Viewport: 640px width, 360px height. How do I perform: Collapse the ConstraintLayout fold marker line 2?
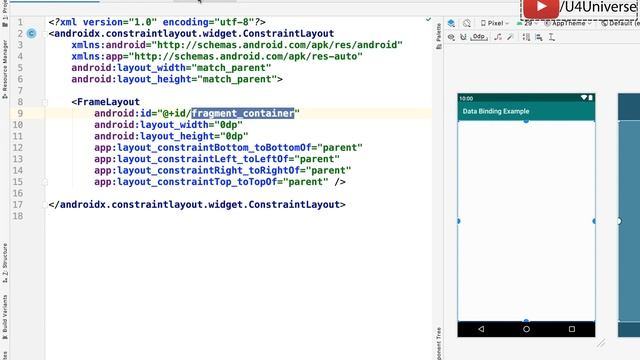[x=45, y=33]
